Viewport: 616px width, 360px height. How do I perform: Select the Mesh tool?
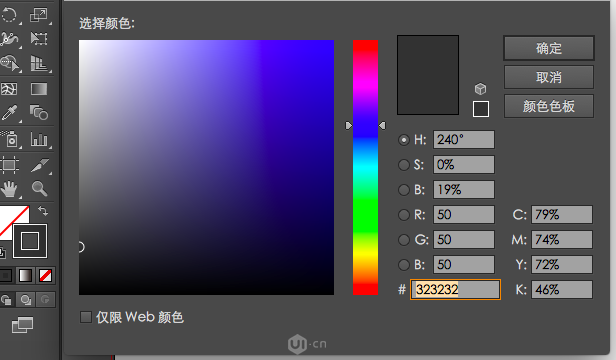(x=9, y=89)
